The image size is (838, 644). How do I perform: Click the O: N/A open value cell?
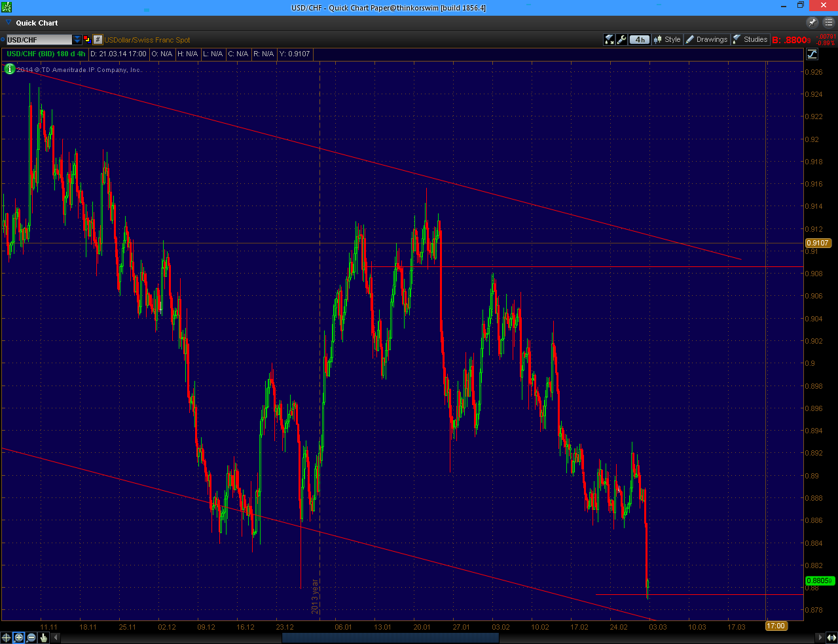tap(162, 54)
